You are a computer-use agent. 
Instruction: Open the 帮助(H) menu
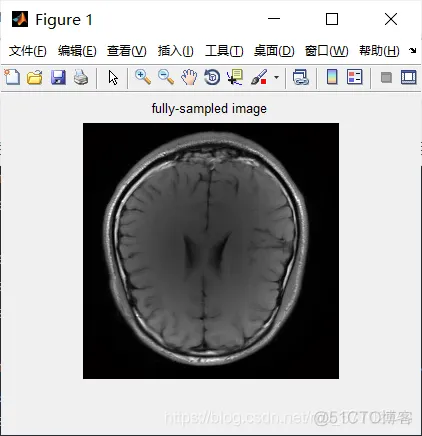click(x=379, y=51)
